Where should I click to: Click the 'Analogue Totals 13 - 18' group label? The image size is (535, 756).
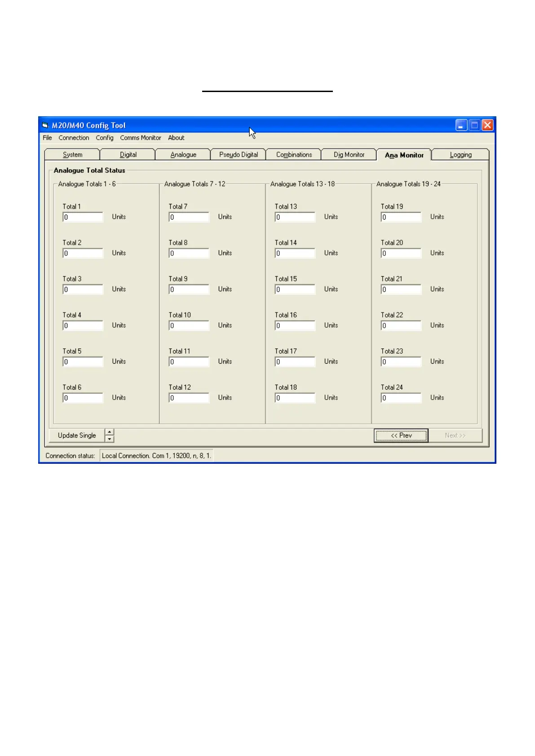coord(302,184)
